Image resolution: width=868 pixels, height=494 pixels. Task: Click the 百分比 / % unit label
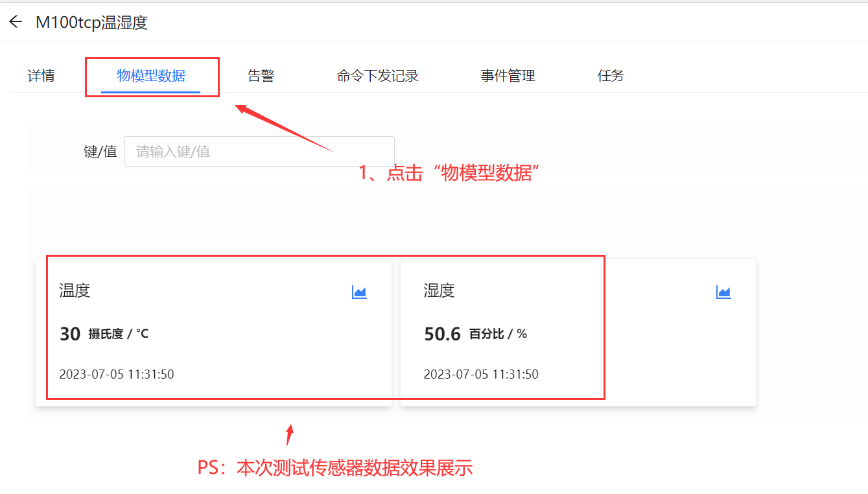click(x=498, y=334)
